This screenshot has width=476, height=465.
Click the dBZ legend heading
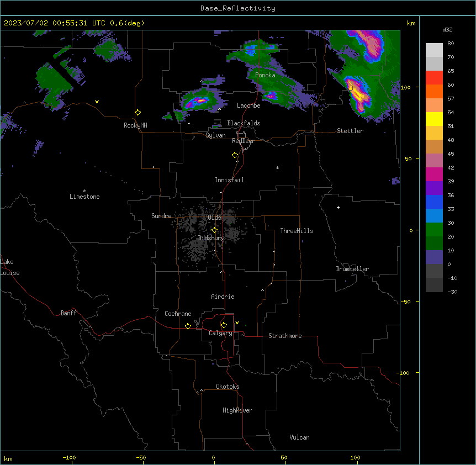pyautogui.click(x=447, y=29)
